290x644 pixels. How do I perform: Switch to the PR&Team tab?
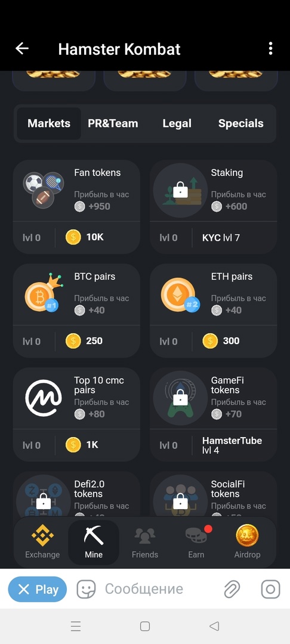pos(113,123)
